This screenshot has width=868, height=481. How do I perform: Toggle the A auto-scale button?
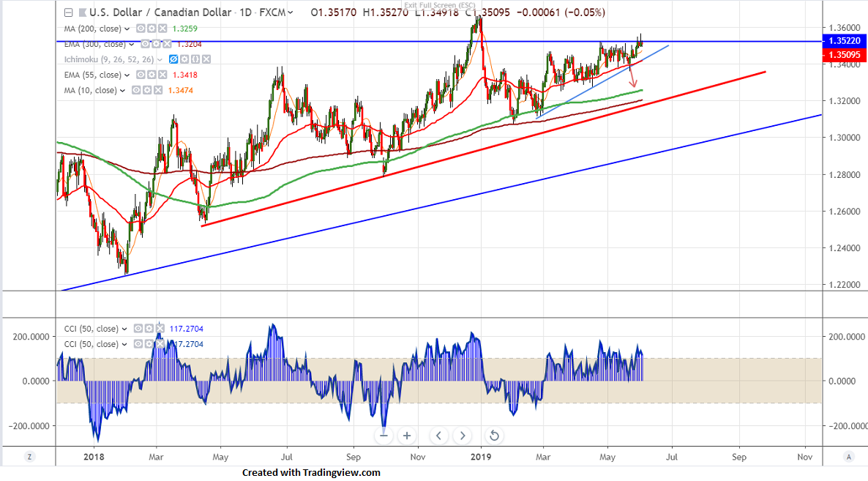[849, 457]
